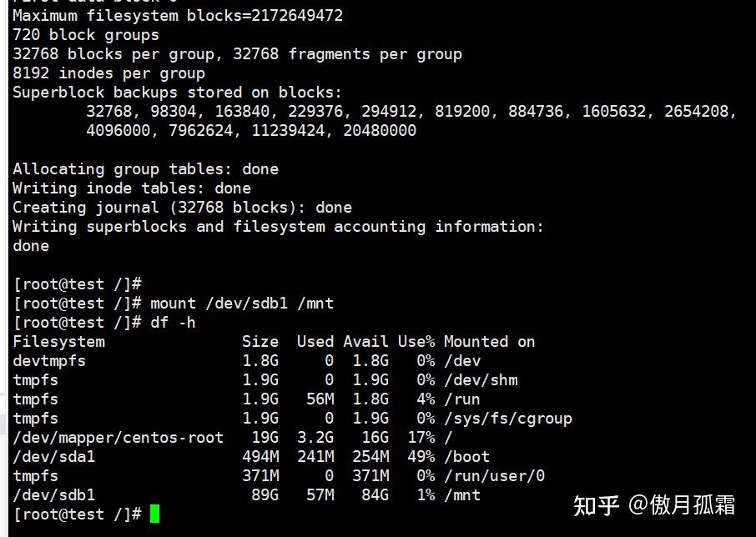Click the 知乎 watermark text
The width and height of the screenshot is (756, 537).
coord(596,505)
